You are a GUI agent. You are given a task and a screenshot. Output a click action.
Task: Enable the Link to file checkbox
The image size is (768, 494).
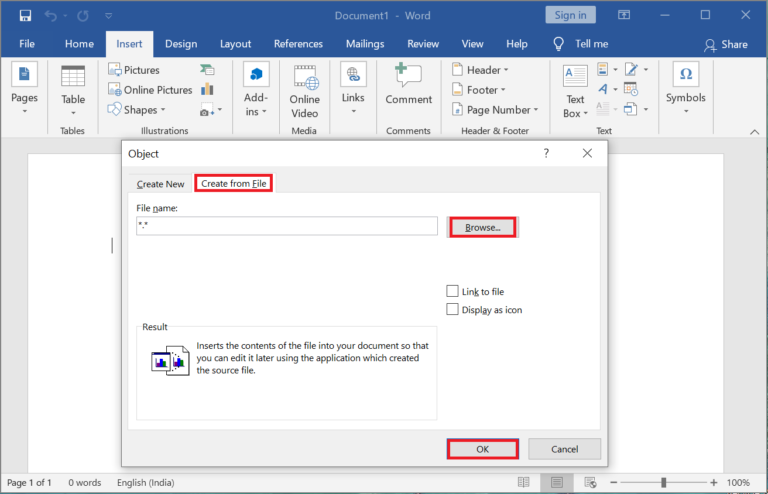tap(452, 291)
